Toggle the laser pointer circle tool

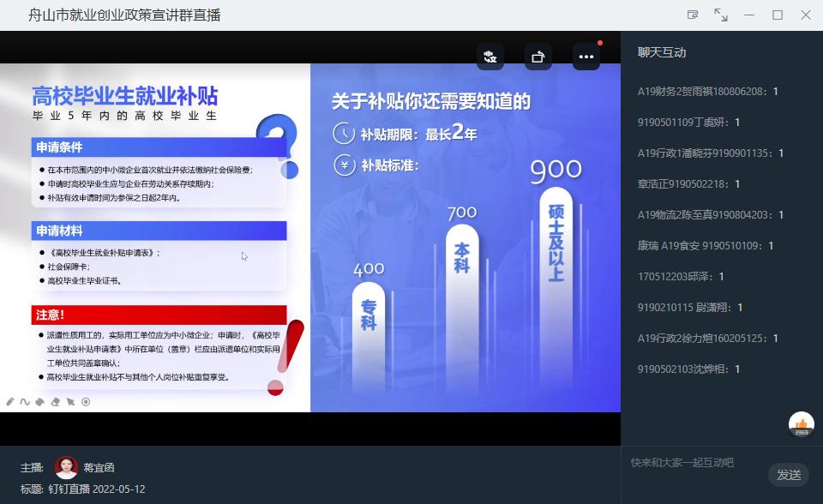86,401
